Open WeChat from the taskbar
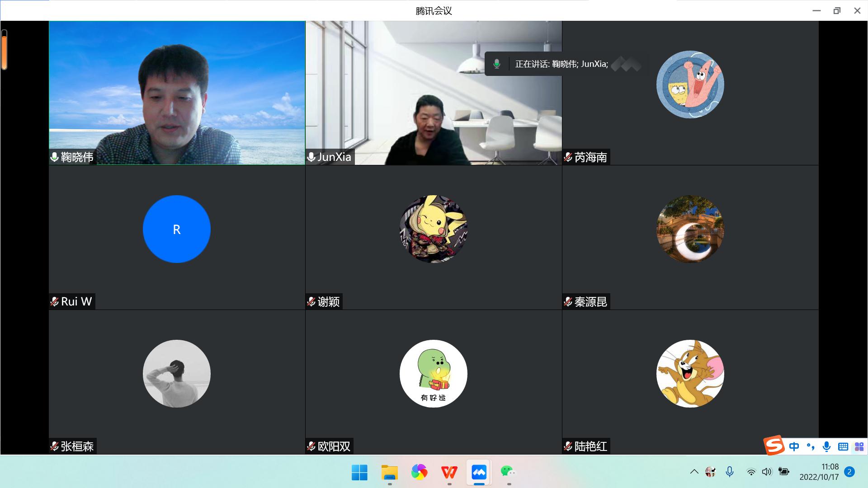The image size is (868, 488). [508, 472]
